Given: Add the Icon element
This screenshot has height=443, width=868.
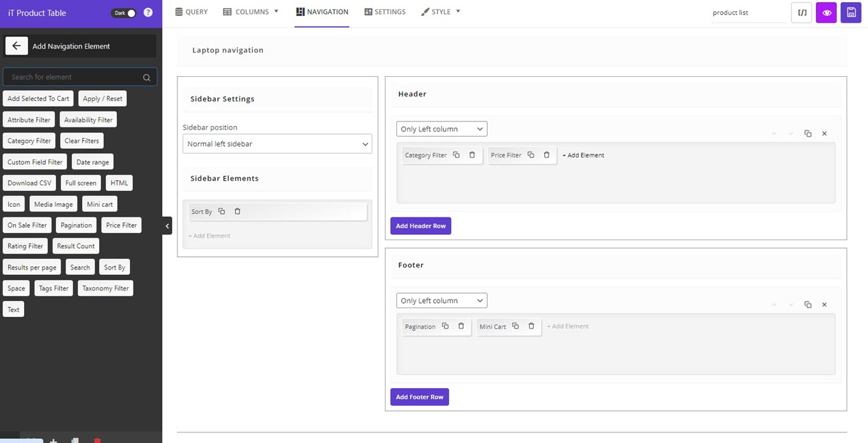Looking at the screenshot, I should (14, 204).
